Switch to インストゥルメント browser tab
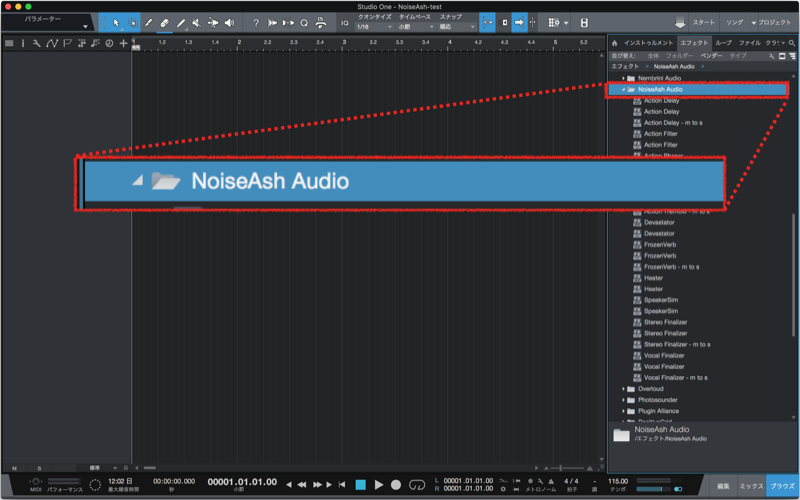Screen dimensions: 800x500 (x=648, y=43)
